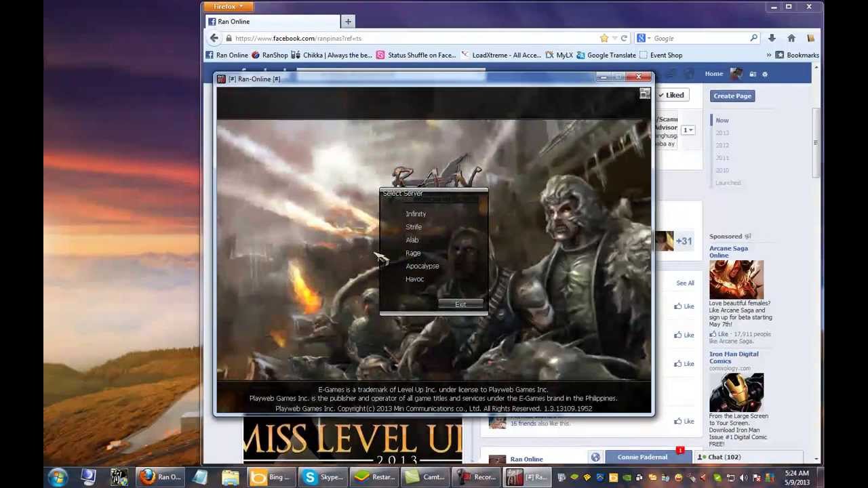Open the Firefox downloads arrow icon
The image size is (868, 488).
[x=772, y=39]
